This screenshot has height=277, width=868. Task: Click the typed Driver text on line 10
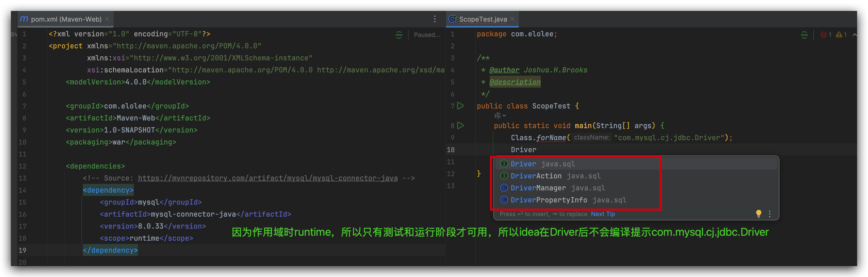[523, 150]
